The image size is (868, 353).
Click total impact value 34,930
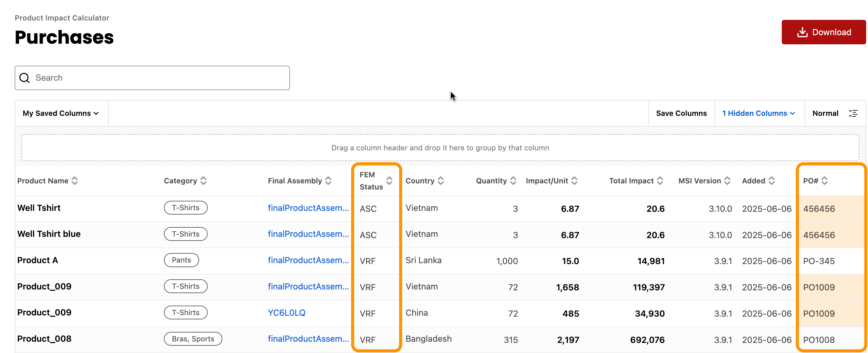coord(650,314)
